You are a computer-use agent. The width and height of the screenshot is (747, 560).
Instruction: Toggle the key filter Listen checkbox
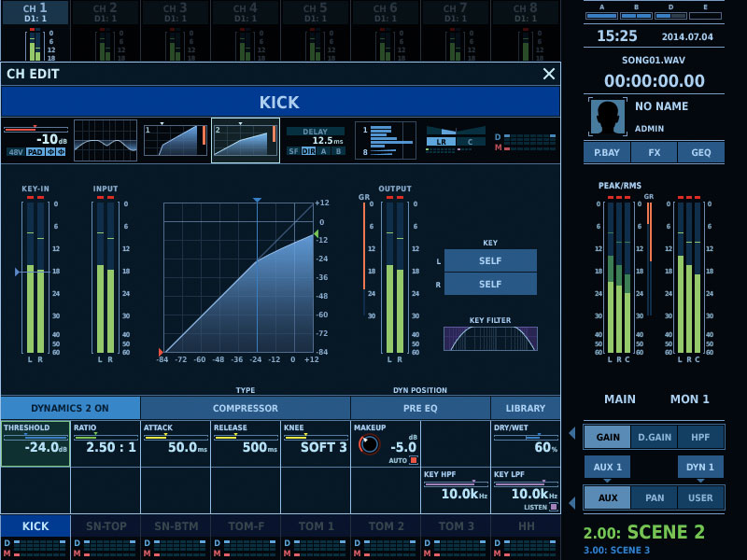tap(554, 507)
